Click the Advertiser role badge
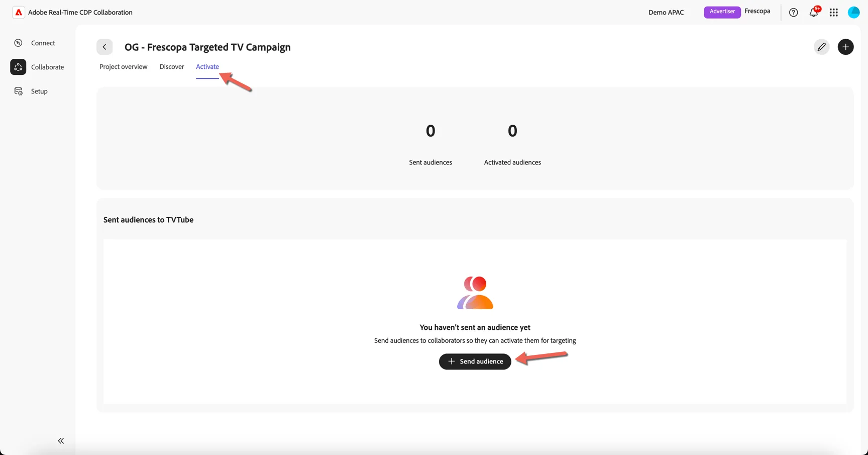The image size is (868, 455). click(x=722, y=12)
